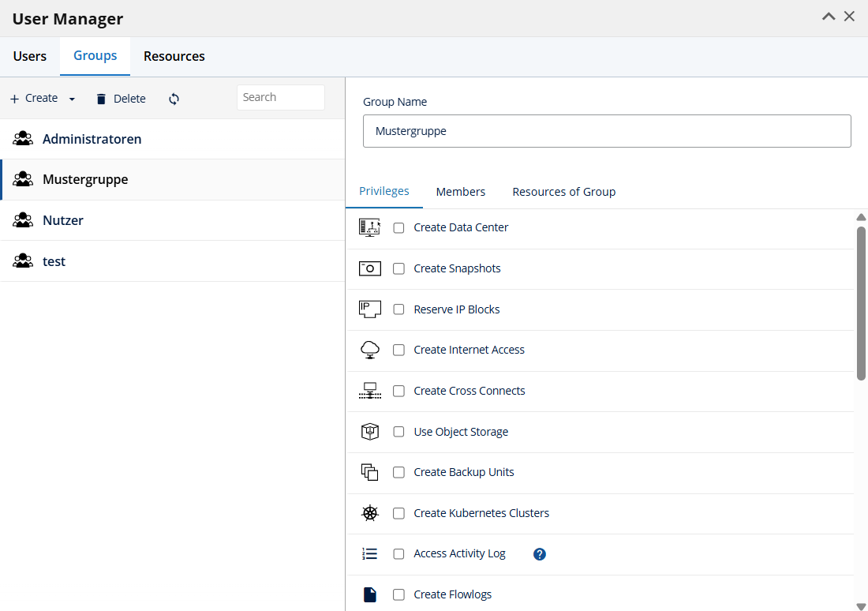Select the Groups tab
Screen dimensions: 868x611
pyautogui.click(x=95, y=56)
